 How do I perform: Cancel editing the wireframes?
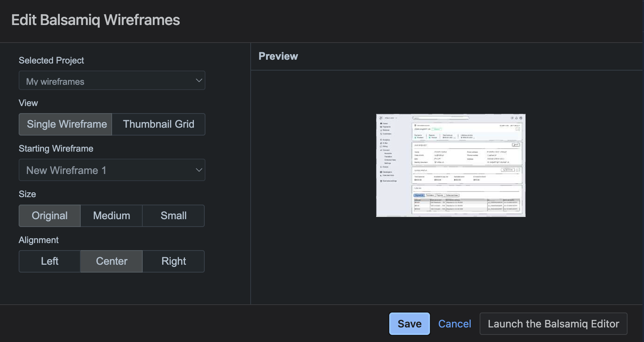pos(455,324)
